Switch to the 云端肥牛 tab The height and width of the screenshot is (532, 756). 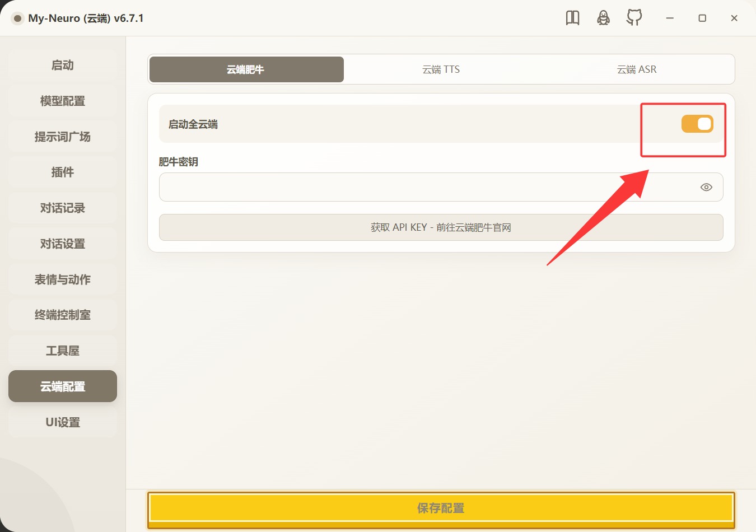click(x=246, y=69)
